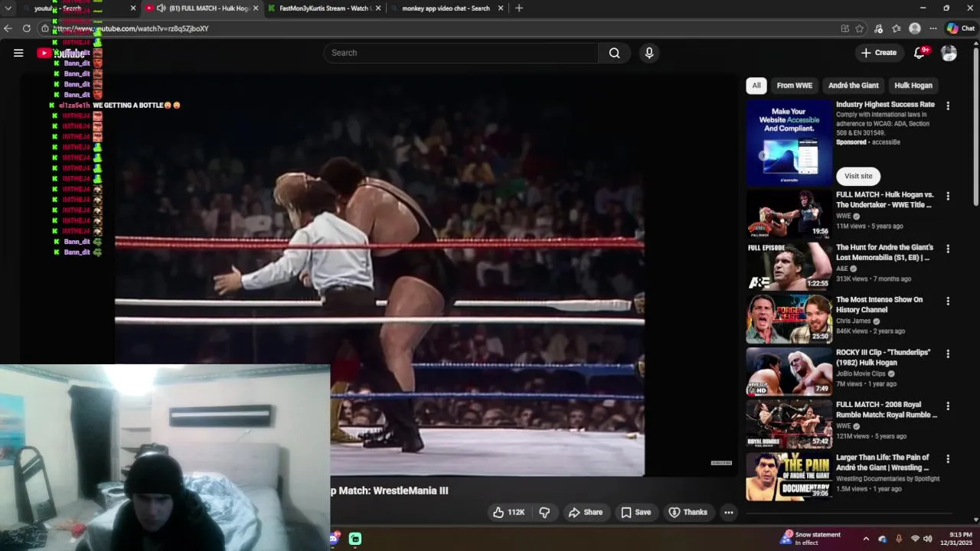980x551 pixels.
Task: Open browser profile icon in toolbar
Action: click(x=914, y=28)
